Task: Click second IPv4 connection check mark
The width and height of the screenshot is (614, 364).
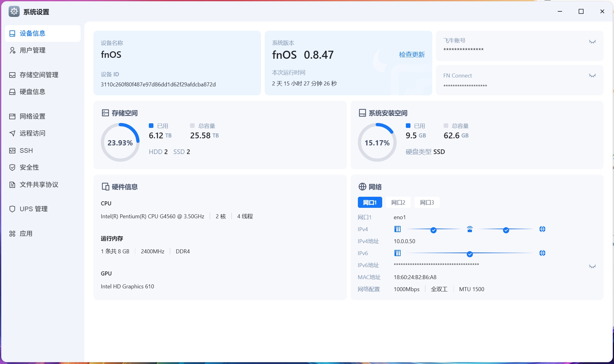Action: coord(506,230)
